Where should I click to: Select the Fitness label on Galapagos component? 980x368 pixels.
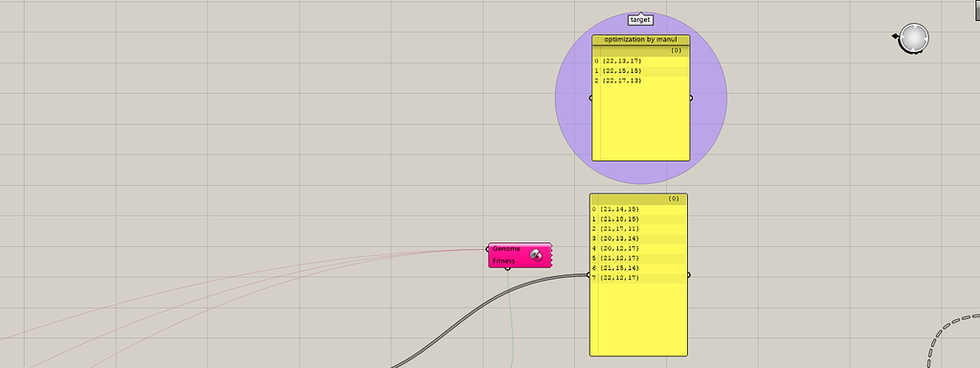503,261
